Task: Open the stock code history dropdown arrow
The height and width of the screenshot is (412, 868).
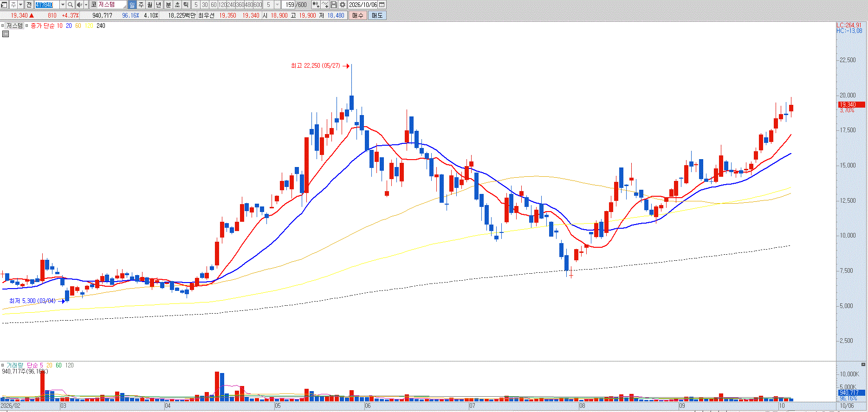Action: pos(63,5)
